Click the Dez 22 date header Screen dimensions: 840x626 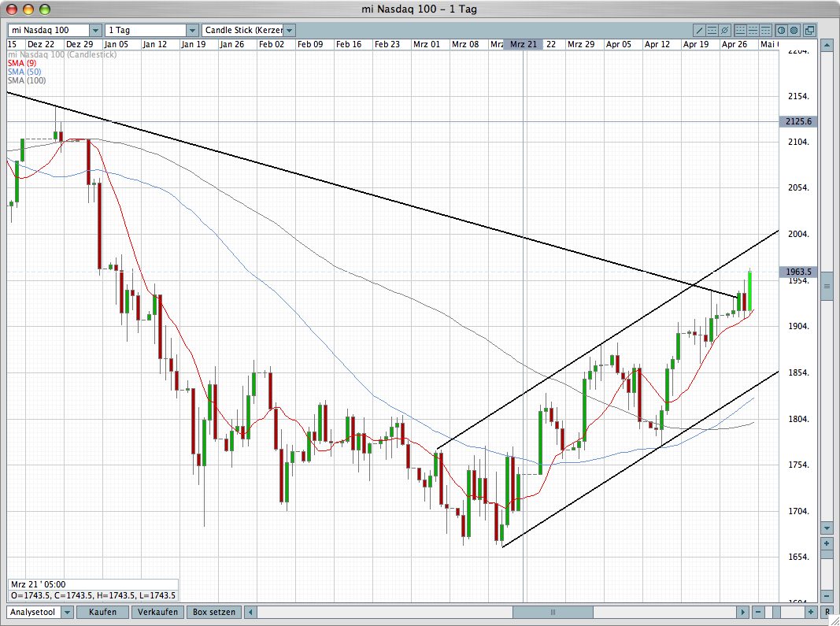pyautogui.click(x=41, y=44)
